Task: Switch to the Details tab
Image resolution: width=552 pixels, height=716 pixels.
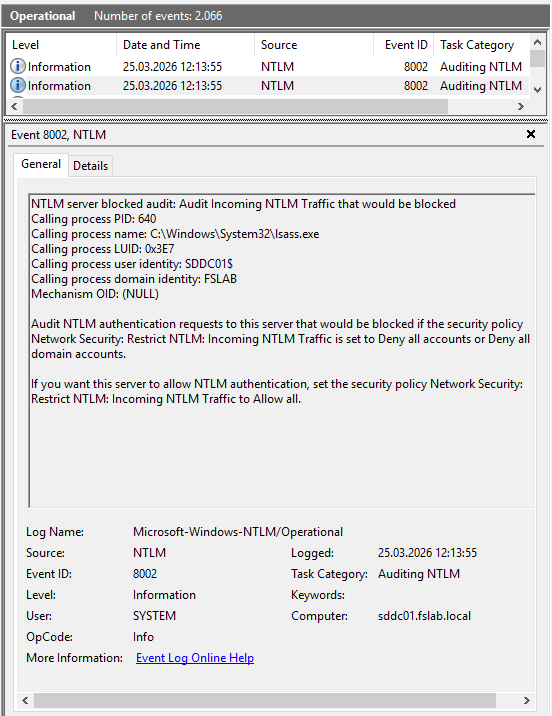Action: pyautogui.click(x=90, y=166)
